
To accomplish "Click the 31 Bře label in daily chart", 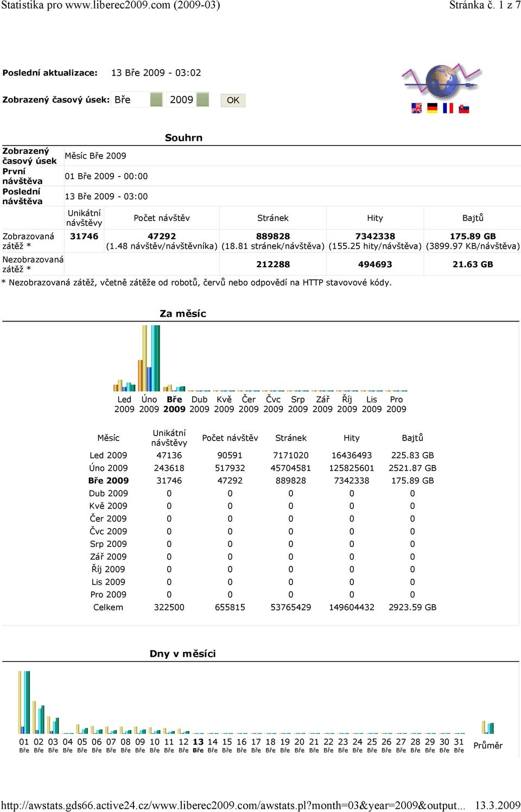I will point(459,745).
